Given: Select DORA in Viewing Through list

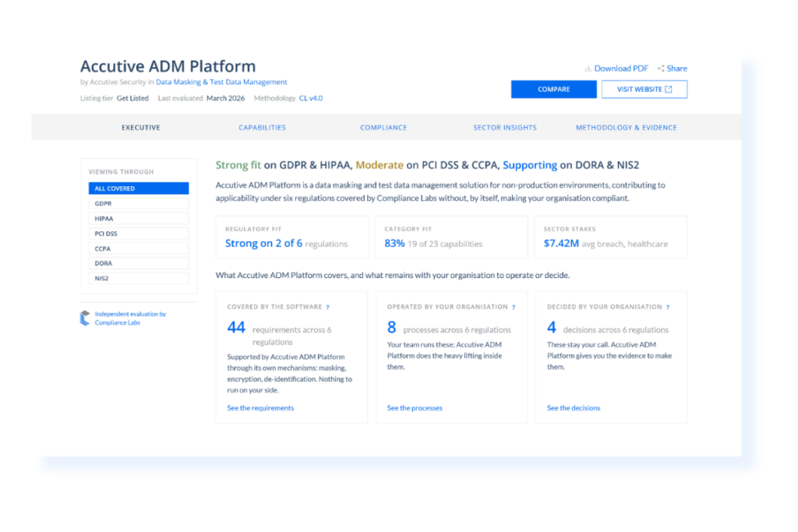Looking at the screenshot, I should 139,263.
